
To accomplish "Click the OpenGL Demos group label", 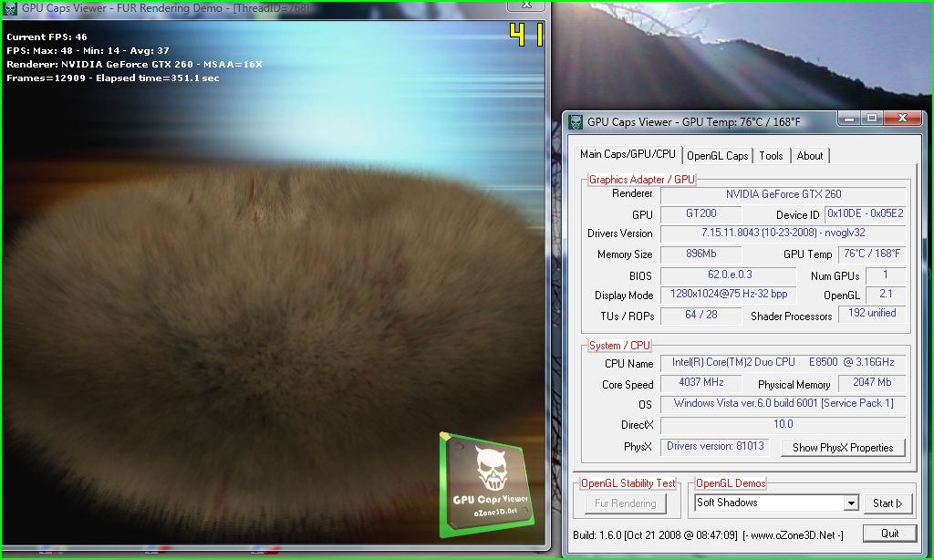I will click(731, 483).
